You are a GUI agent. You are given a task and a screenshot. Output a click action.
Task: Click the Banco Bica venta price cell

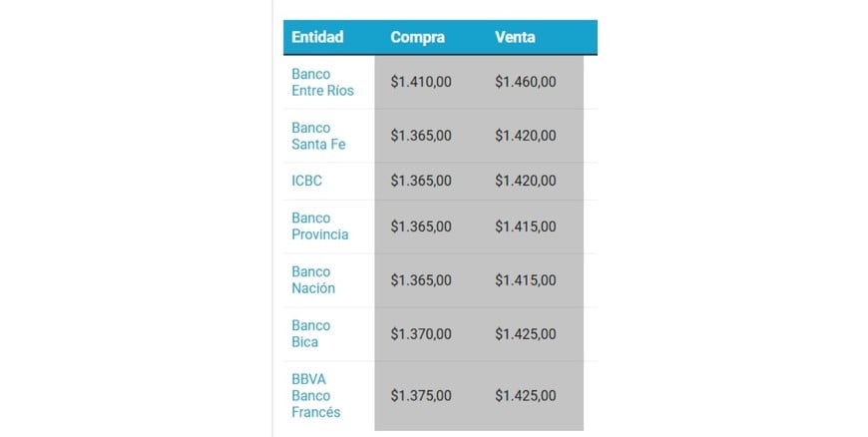[x=526, y=334]
